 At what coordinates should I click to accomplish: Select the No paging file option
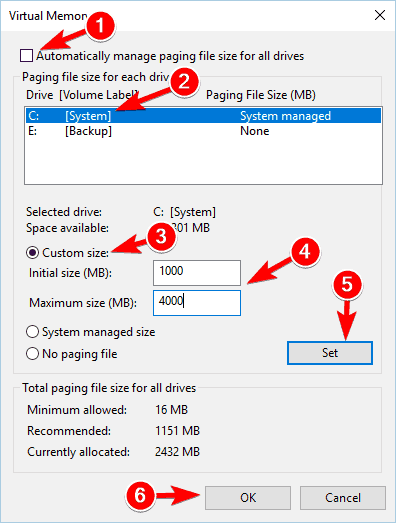tap(32, 354)
